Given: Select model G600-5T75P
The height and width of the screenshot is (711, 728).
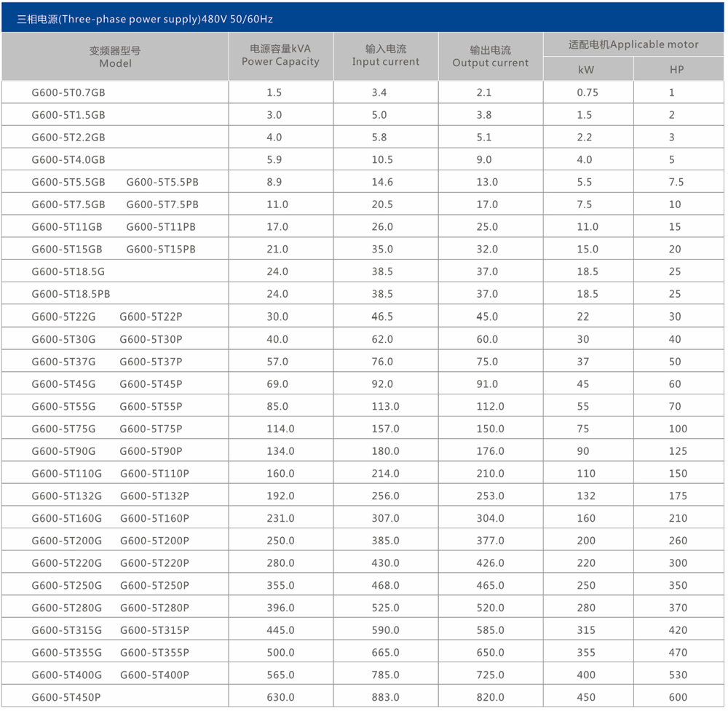Looking at the screenshot, I should (151, 429).
